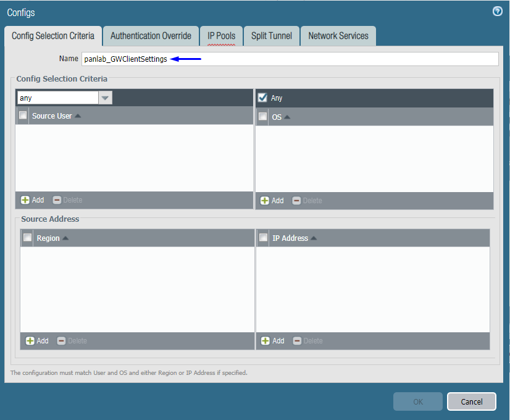Check the Source User header checkbox
This screenshot has height=420, width=510.
22,115
